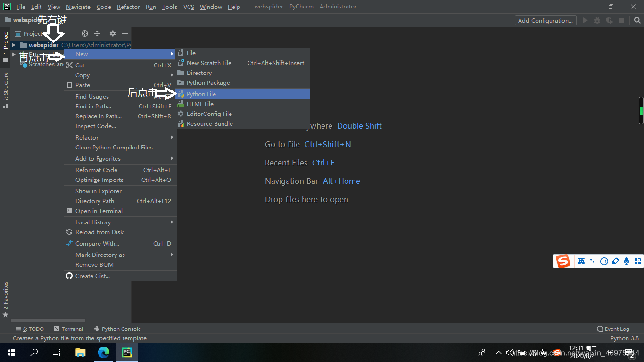Click the locate target icon in Project panel

click(85, 33)
